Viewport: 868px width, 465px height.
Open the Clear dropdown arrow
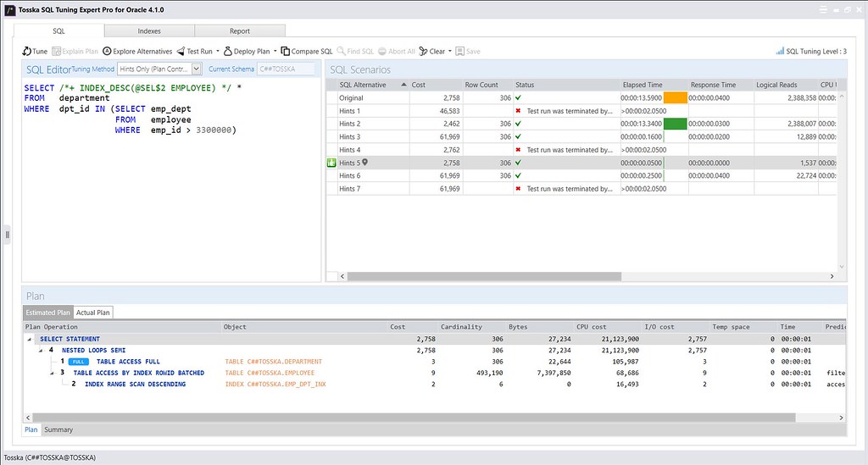click(449, 52)
